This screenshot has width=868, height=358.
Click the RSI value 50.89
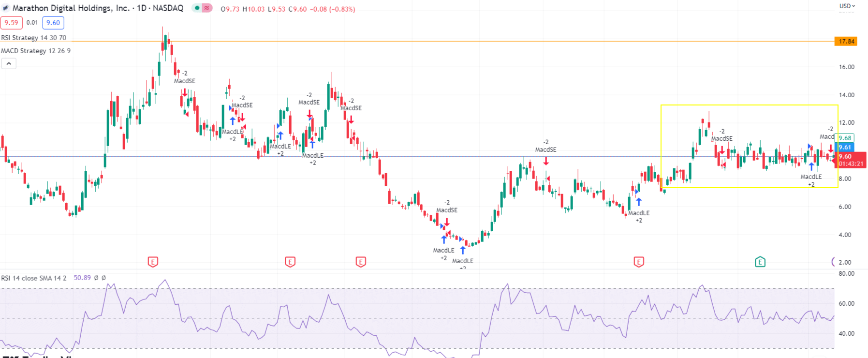click(x=82, y=278)
